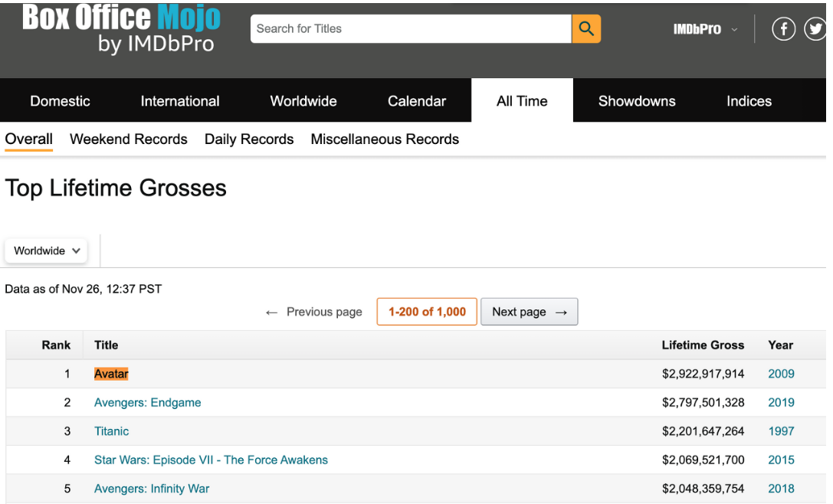The image size is (833, 504).
Task: Click the Rank column header
Action: (x=56, y=345)
